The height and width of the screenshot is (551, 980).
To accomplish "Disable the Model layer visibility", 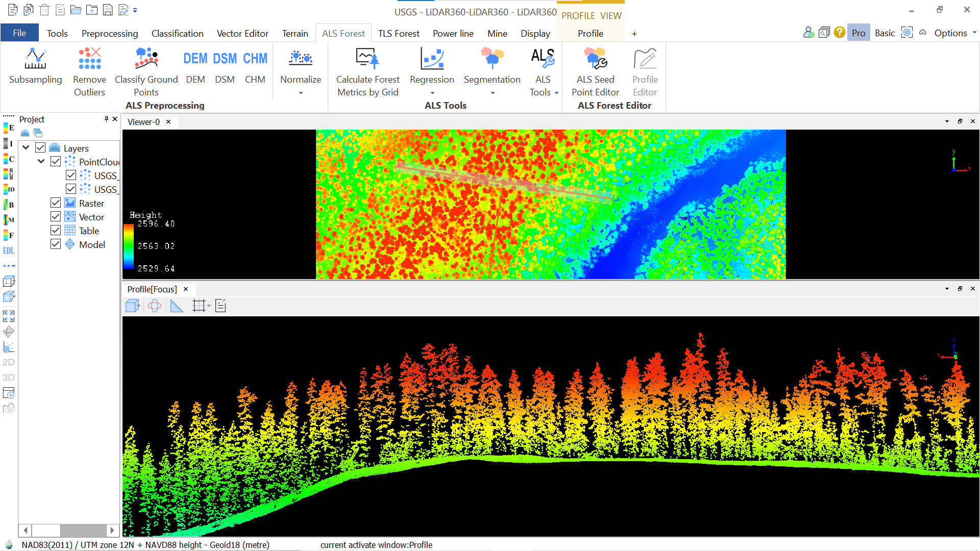I will point(55,244).
